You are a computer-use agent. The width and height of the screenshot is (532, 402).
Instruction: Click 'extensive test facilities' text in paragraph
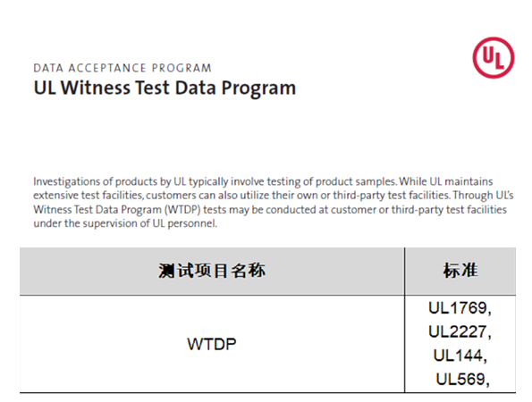coord(89,196)
